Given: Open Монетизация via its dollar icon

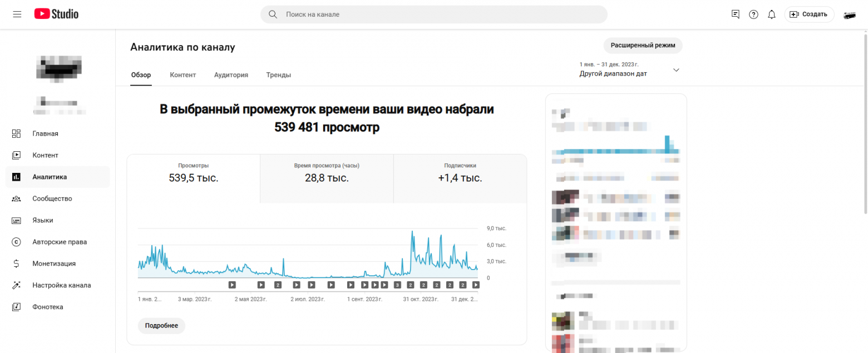Looking at the screenshot, I should (16, 263).
